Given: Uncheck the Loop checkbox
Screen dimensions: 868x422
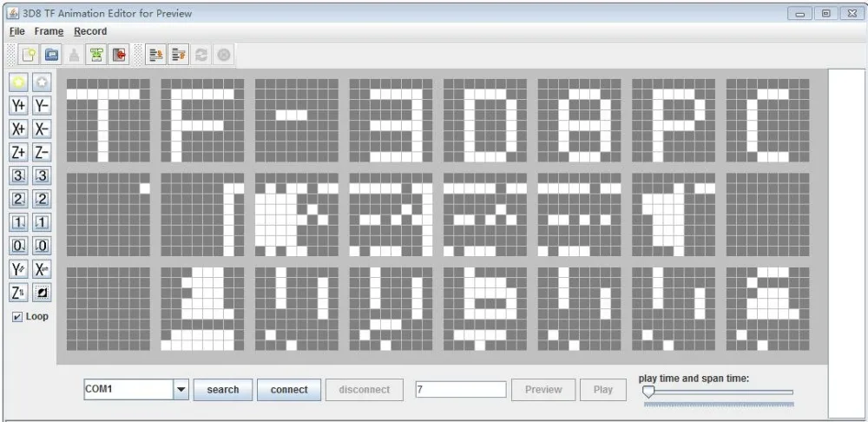Looking at the screenshot, I should pos(17,317).
